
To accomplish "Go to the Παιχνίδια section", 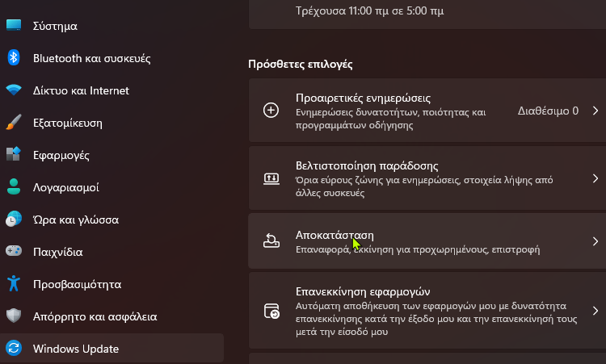I will point(112,252).
